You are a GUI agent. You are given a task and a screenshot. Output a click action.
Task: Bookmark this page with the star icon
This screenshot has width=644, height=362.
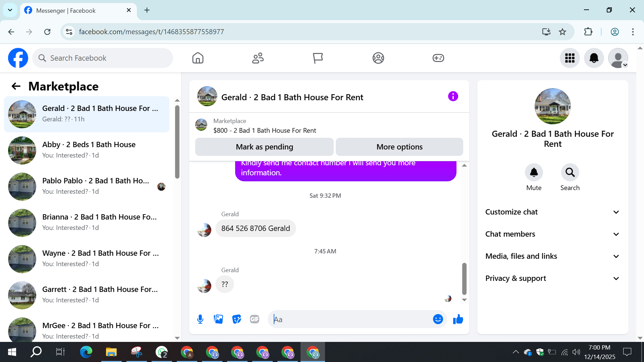click(562, 32)
